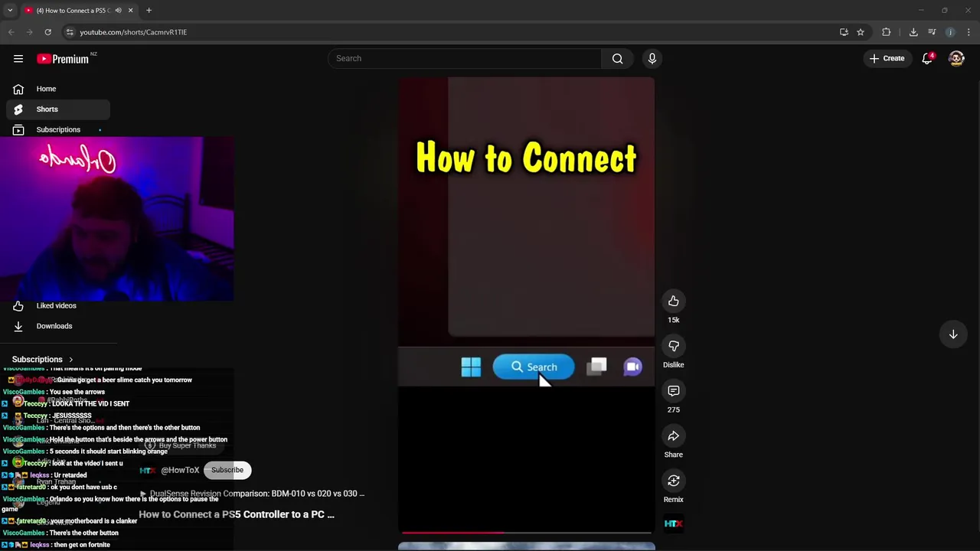
Task: Open Chrome downloads icon
Action: click(913, 32)
